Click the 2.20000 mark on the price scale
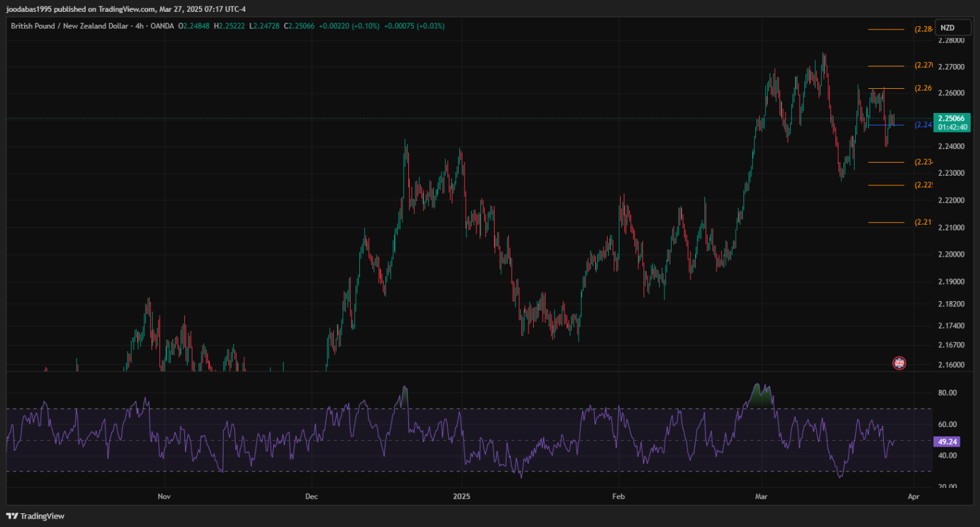The height and width of the screenshot is (527, 980). coord(951,255)
